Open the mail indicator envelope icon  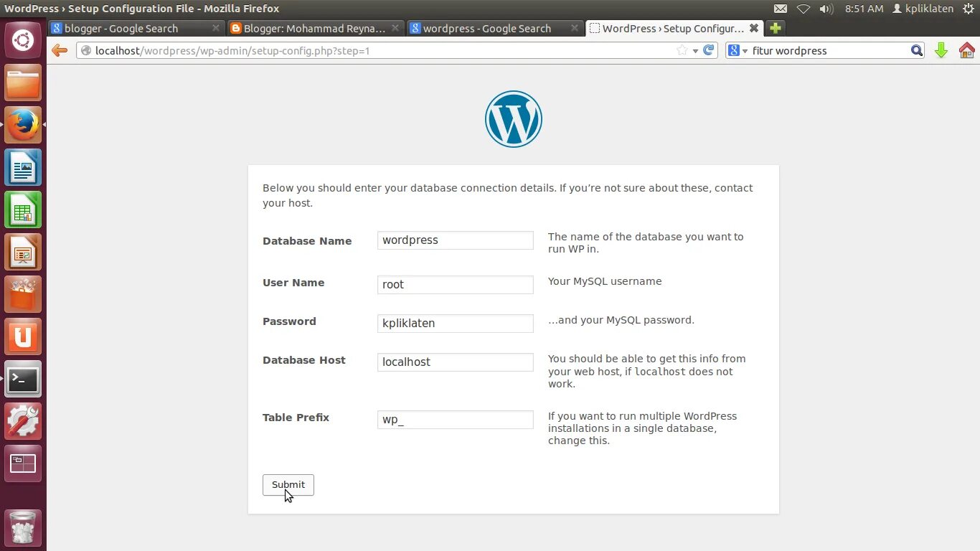(x=781, y=9)
